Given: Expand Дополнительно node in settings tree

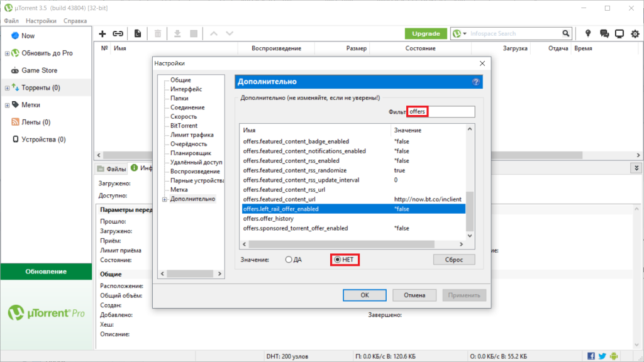Looking at the screenshot, I should (x=165, y=199).
